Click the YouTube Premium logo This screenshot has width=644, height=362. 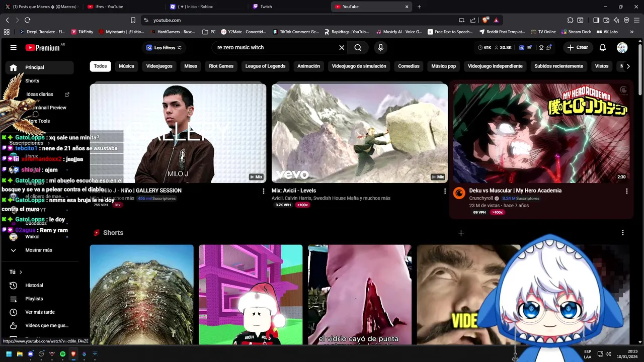coord(43,48)
